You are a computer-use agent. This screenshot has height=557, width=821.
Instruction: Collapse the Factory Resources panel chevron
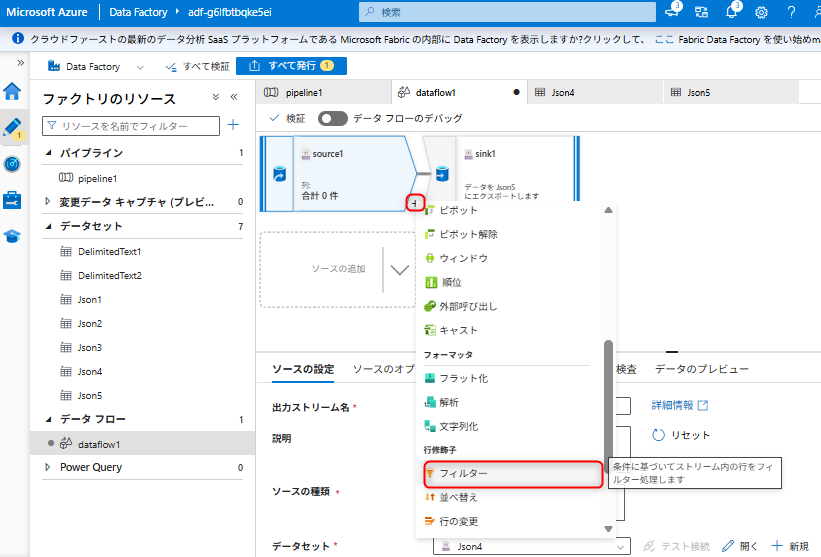tap(234, 97)
